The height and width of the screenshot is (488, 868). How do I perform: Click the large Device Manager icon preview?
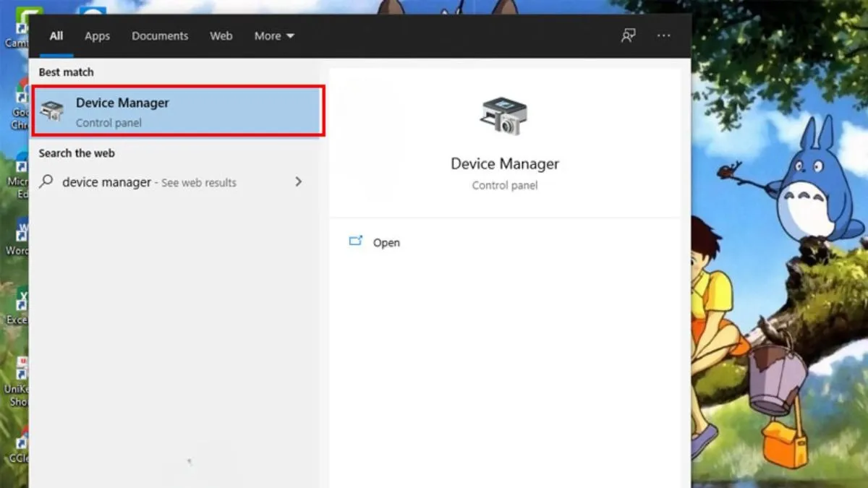504,116
